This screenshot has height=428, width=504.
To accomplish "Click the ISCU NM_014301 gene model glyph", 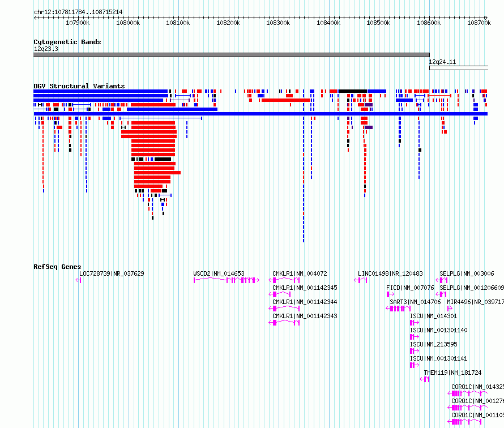I will point(415,323).
